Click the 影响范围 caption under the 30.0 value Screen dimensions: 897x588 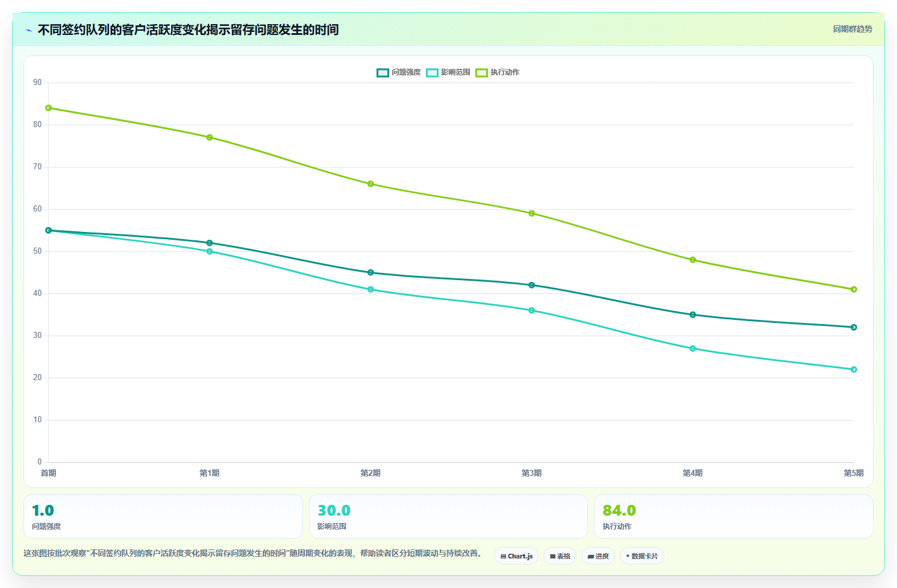tap(332, 527)
